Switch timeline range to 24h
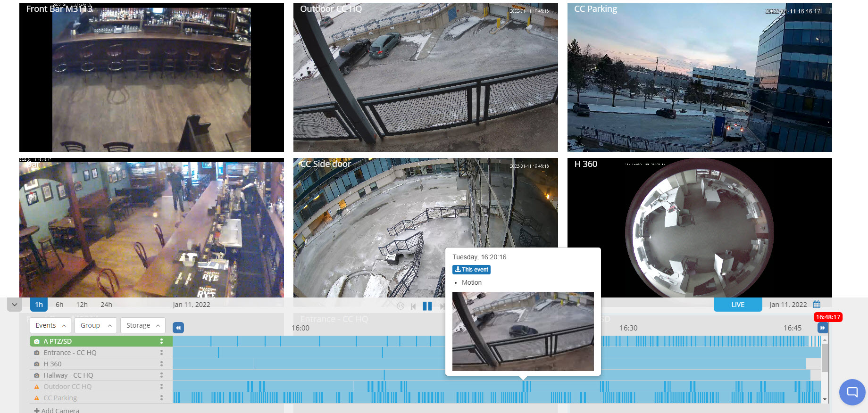 click(x=107, y=305)
